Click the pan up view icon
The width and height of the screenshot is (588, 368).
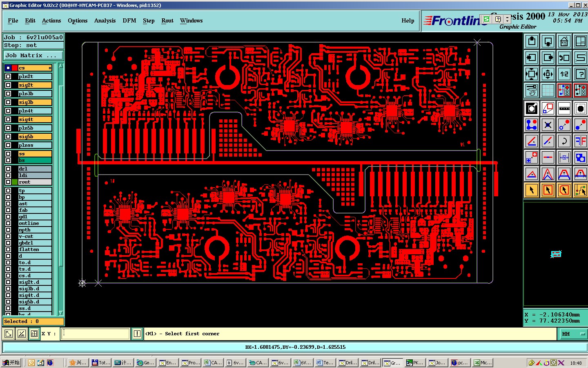click(x=532, y=41)
